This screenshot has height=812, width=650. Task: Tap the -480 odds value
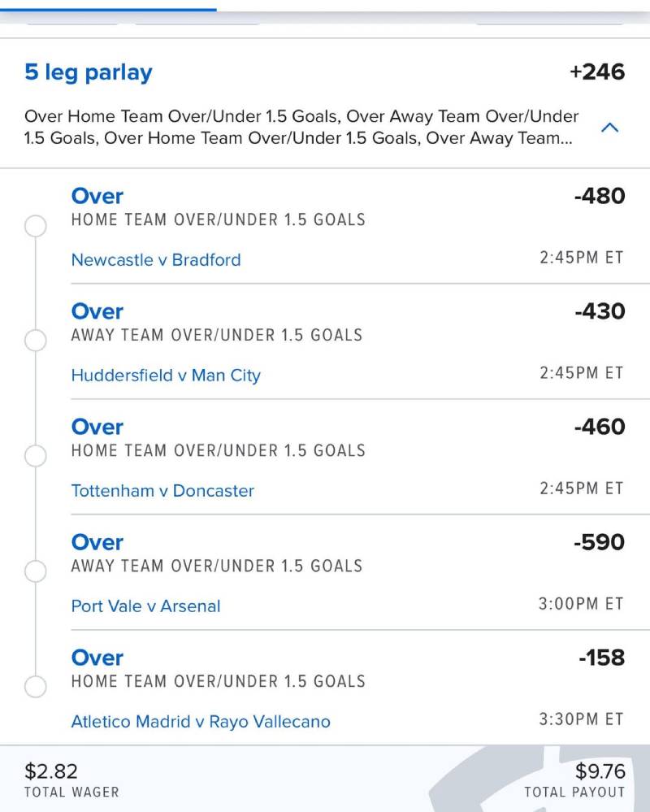[600, 196]
